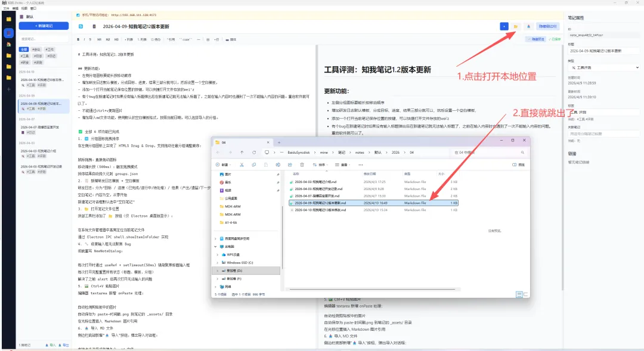Add new group with + in dark sidebar
This screenshot has height=351, width=644.
point(8,89)
